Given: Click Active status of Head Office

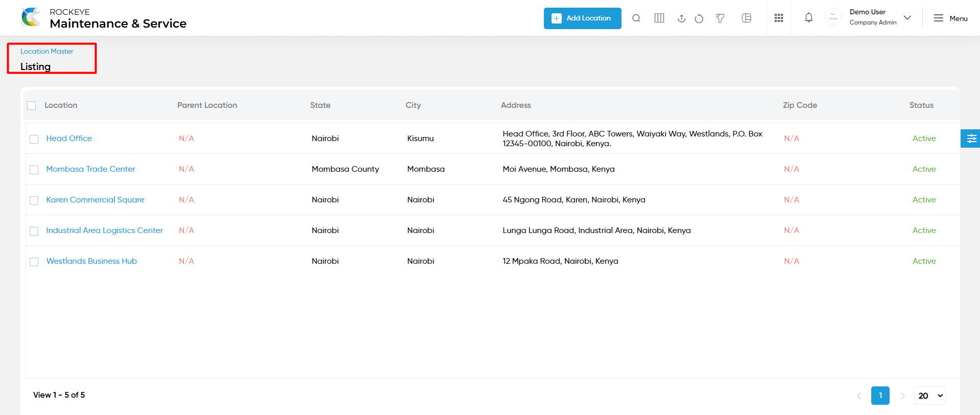Looking at the screenshot, I should [924, 139].
